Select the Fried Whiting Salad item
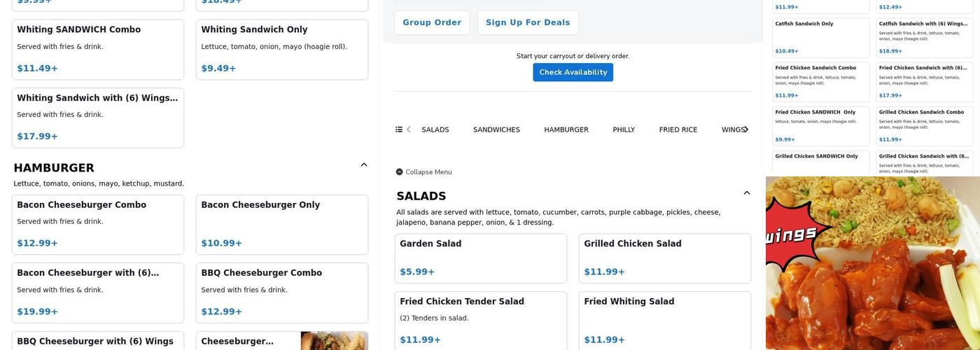Viewport: 980px width, 350px height. (x=664, y=320)
